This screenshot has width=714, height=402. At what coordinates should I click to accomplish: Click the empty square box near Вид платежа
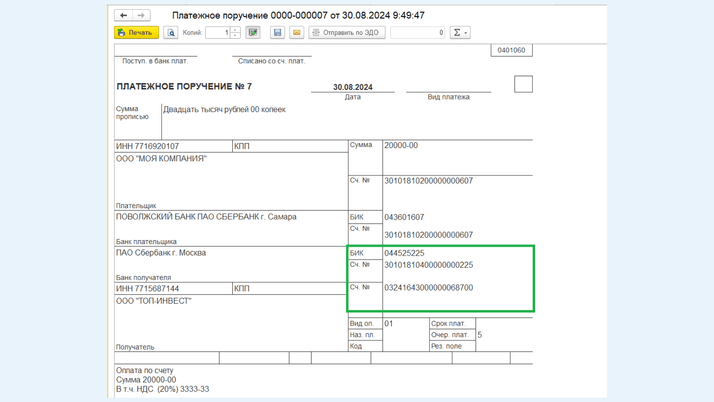(x=523, y=84)
